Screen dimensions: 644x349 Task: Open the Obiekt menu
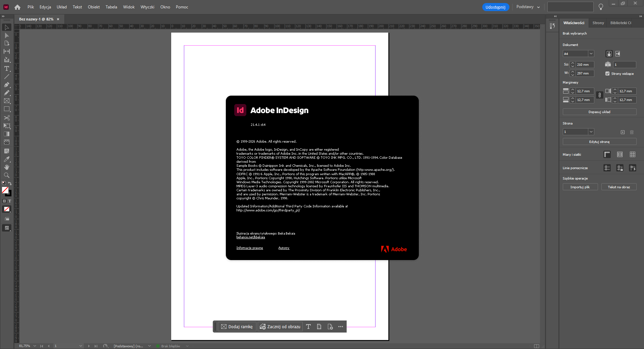pyautogui.click(x=94, y=7)
